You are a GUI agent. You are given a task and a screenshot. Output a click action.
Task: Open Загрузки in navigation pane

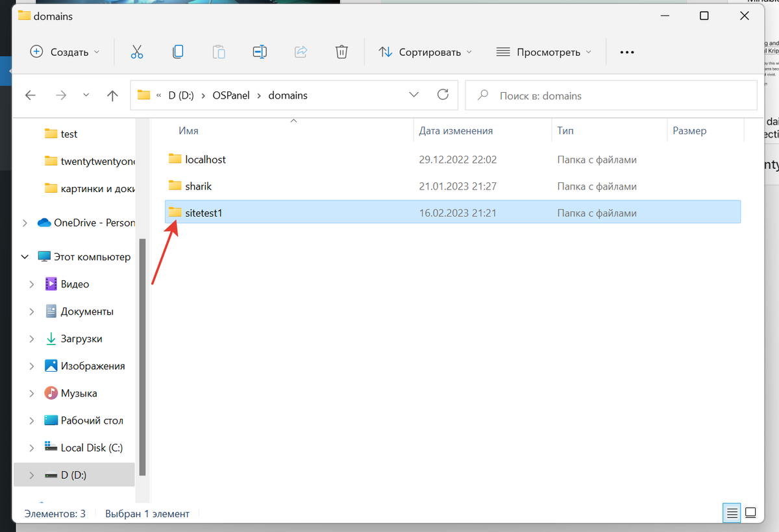click(73, 339)
